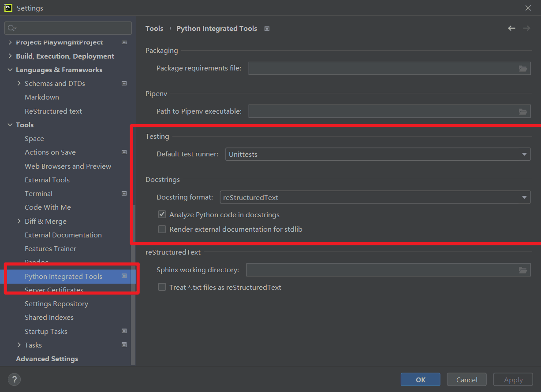Uncheck Analyze Python code in docstrings
The image size is (541, 392).
tap(162, 215)
